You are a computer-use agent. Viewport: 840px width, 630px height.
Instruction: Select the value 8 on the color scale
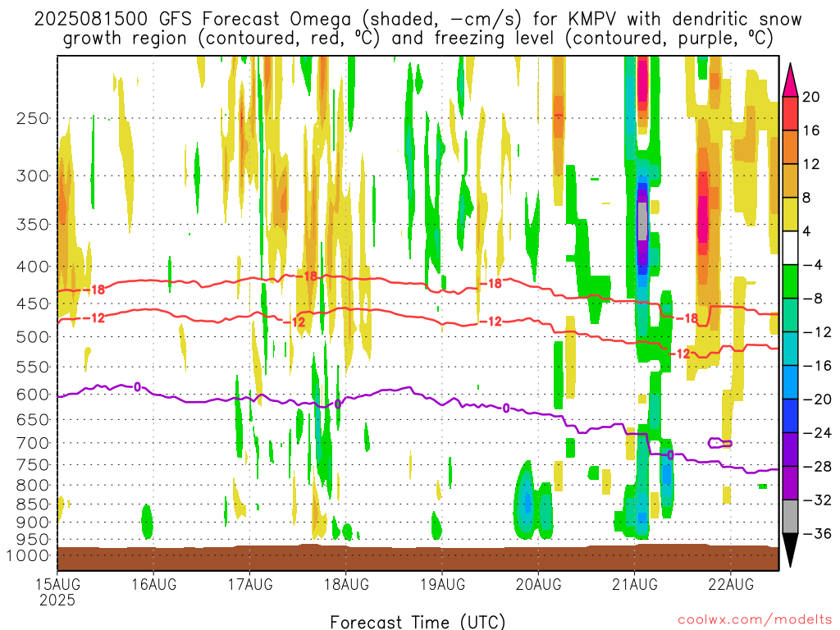point(807,198)
